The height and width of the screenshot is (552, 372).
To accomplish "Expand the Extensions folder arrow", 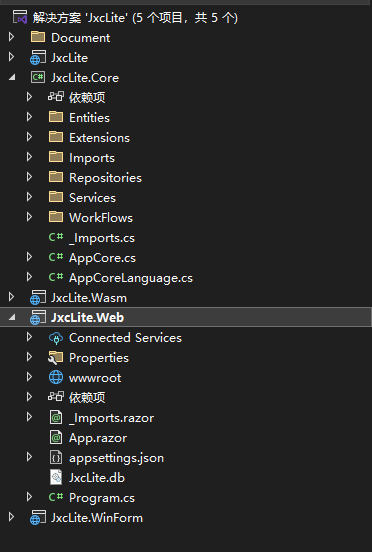I will (30, 137).
